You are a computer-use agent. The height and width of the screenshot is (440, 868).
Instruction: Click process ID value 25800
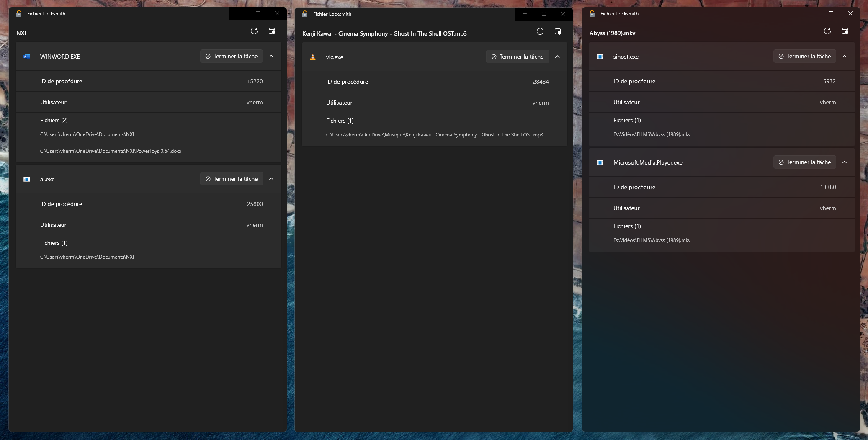(x=255, y=204)
